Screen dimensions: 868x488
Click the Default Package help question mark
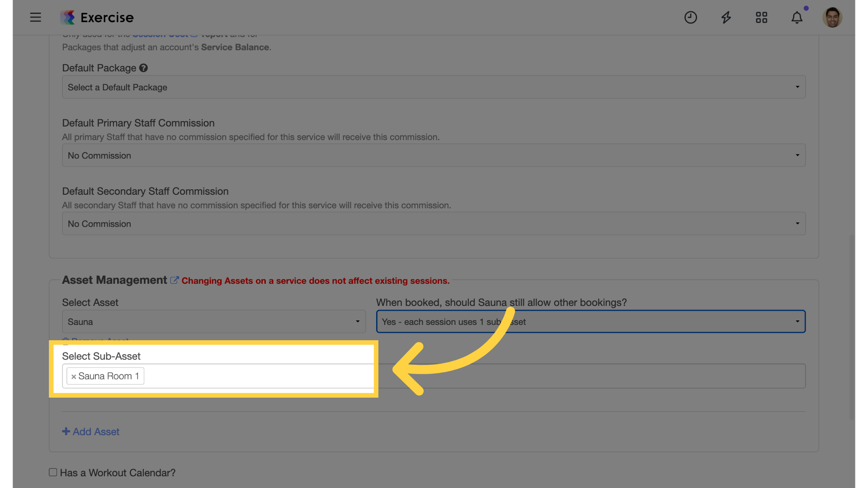pyautogui.click(x=143, y=68)
